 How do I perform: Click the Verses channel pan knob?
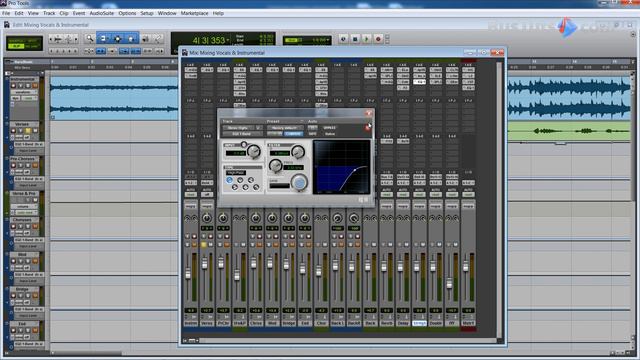point(207,218)
